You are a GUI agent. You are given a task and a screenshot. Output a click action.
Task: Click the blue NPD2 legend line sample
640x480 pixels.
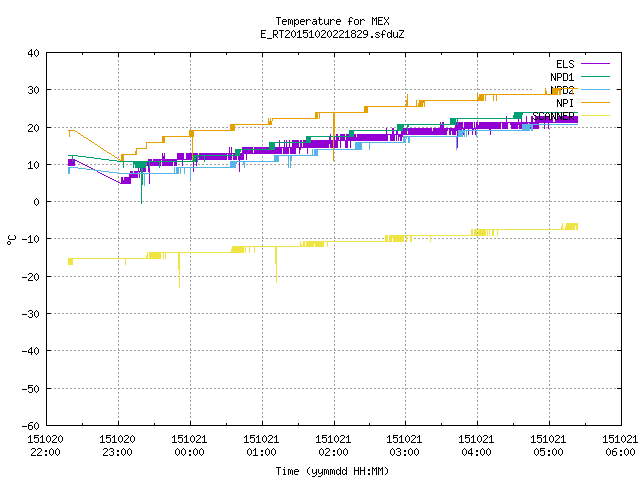pyautogui.click(x=595, y=89)
